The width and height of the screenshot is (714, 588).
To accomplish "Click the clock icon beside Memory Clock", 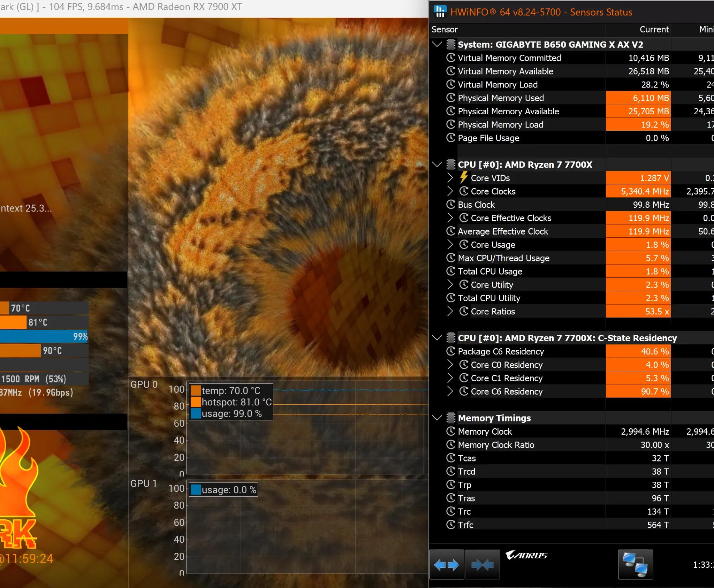I will 451,432.
